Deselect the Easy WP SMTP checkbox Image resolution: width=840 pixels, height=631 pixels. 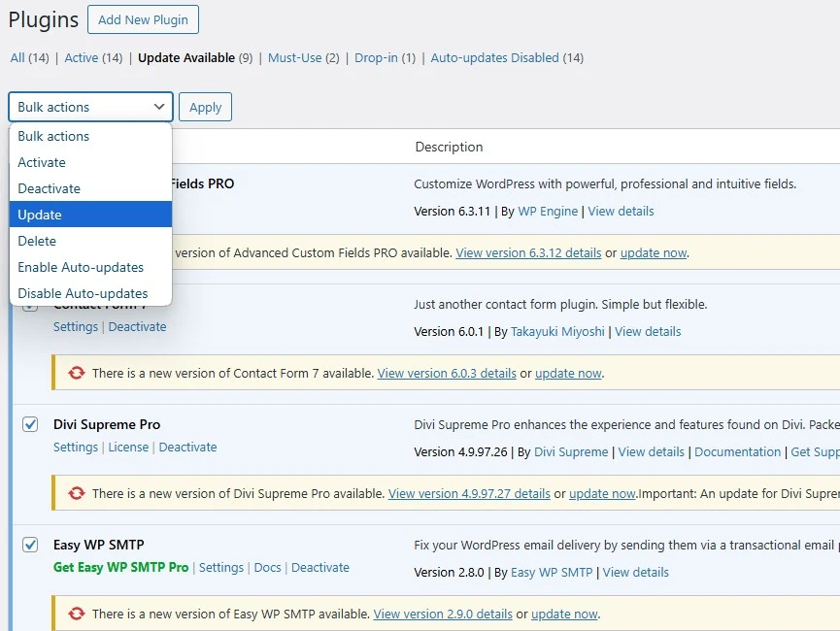coord(30,545)
